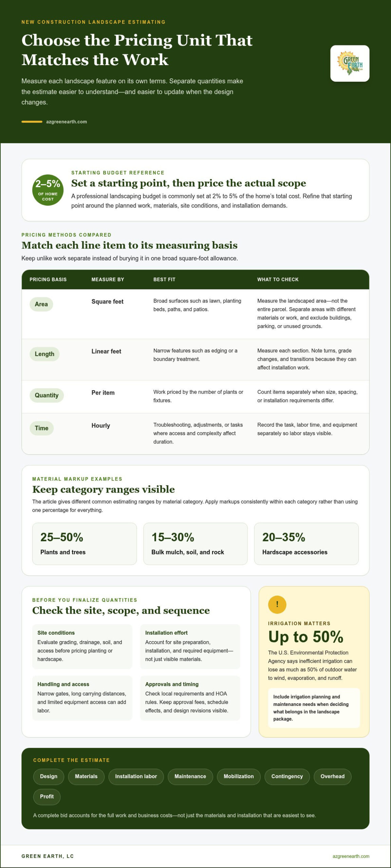Click the Approvals and timing card

(x=190, y=698)
